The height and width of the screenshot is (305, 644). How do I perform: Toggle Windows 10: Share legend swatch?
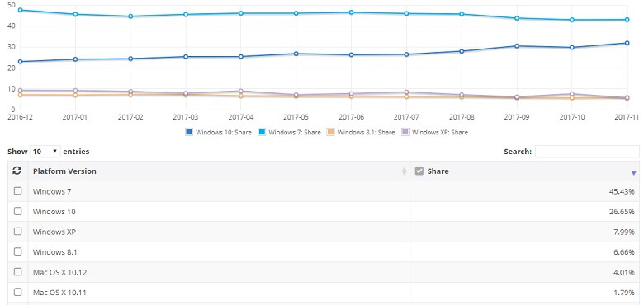pyautogui.click(x=189, y=132)
